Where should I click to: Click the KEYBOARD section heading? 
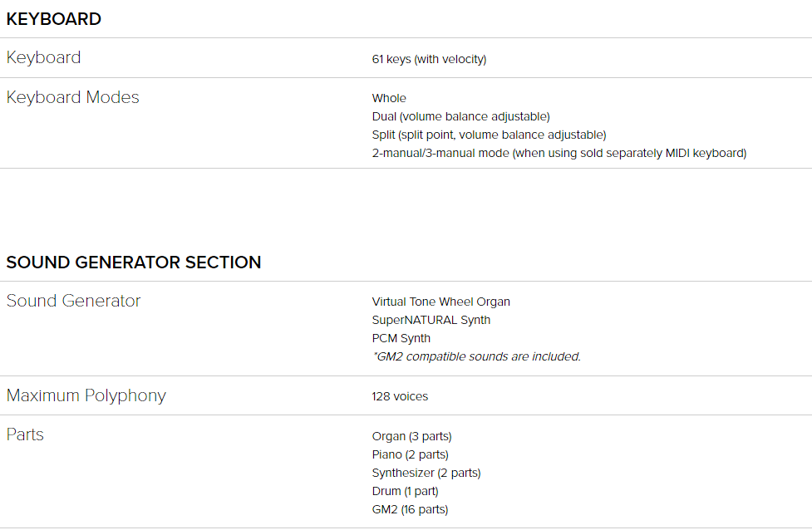[x=53, y=19]
